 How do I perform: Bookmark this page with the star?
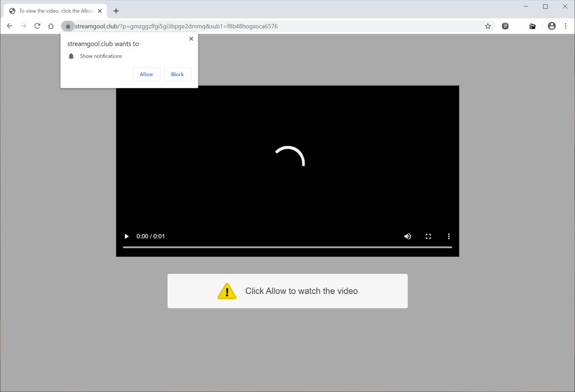pos(488,26)
